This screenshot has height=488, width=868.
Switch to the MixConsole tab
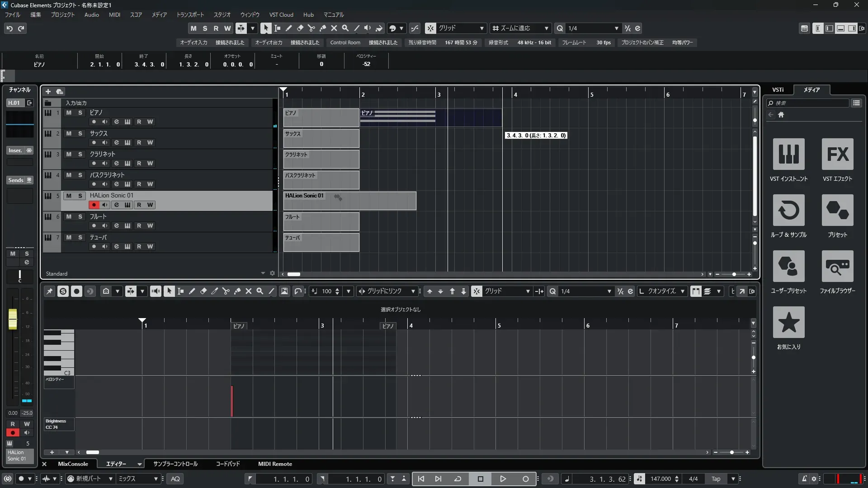[x=73, y=464]
